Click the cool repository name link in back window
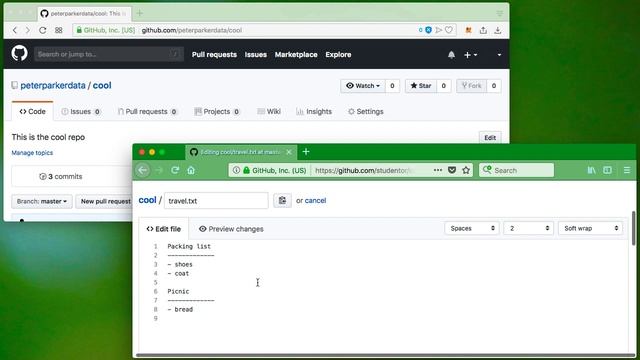 [102, 85]
